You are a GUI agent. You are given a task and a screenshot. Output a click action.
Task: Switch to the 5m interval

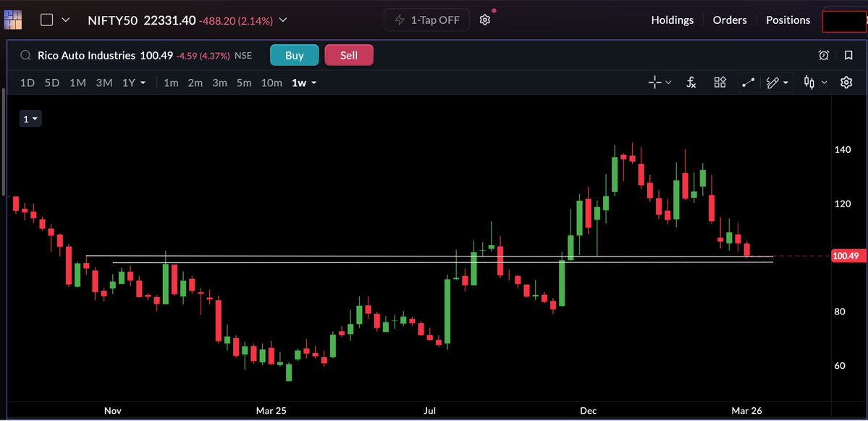244,83
